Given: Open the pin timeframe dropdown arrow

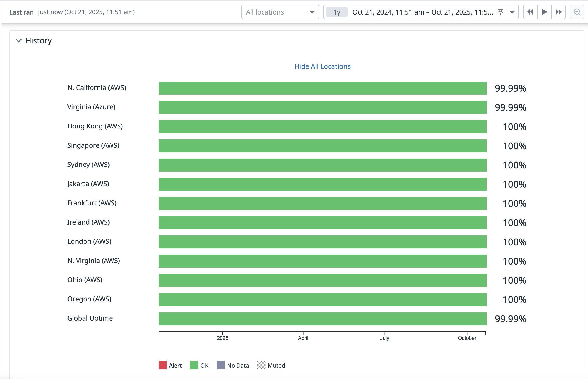Looking at the screenshot, I should click(511, 12).
